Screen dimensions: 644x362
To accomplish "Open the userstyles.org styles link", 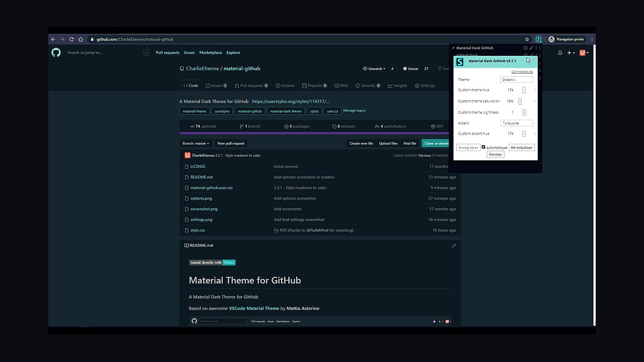I will pos(290,101).
